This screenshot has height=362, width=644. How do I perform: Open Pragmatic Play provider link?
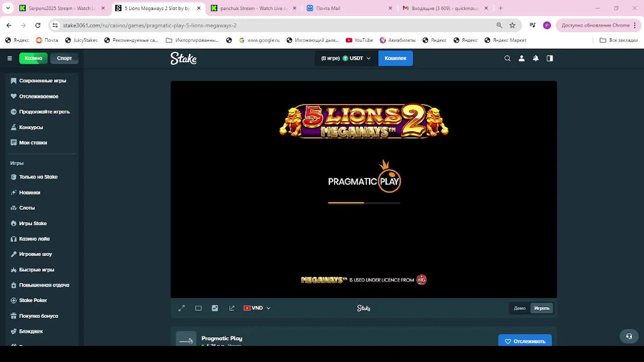(x=222, y=338)
